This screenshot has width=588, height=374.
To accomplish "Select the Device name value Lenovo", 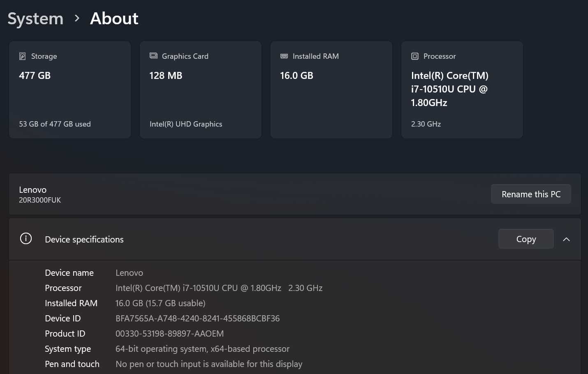I will (130, 273).
